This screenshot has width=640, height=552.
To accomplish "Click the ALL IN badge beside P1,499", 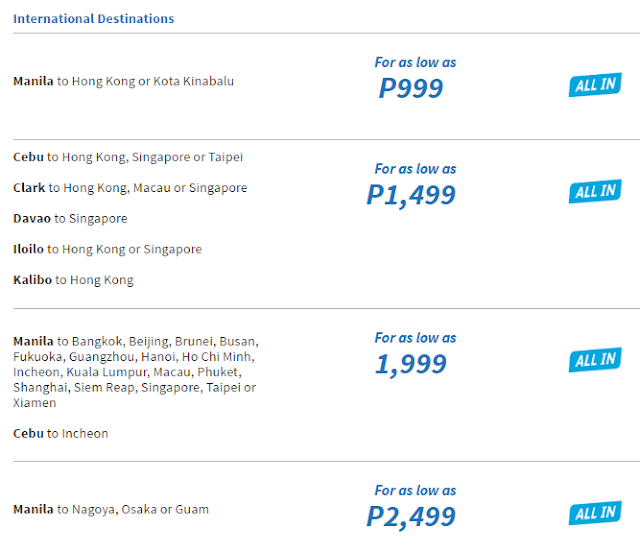I will tap(595, 191).
